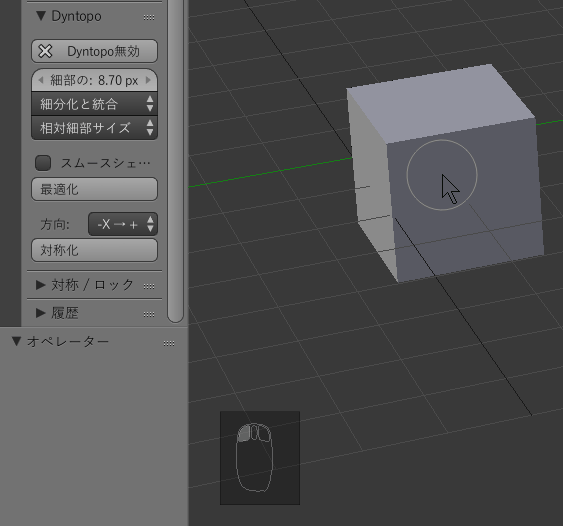Screen dimensions: 563x526
Task: Open the 方向 -X → + dropdown
Action: pyautogui.click(x=123, y=224)
